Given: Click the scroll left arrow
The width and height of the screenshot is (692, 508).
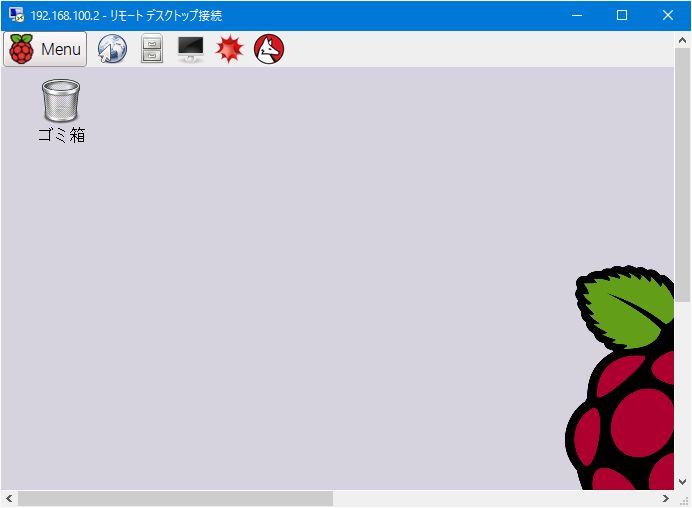Looking at the screenshot, I should 9,499.
